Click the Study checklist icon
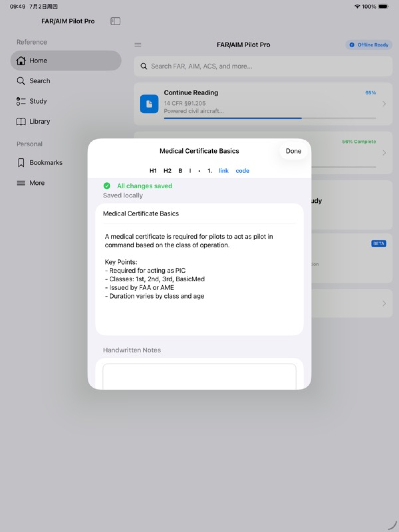 21,101
